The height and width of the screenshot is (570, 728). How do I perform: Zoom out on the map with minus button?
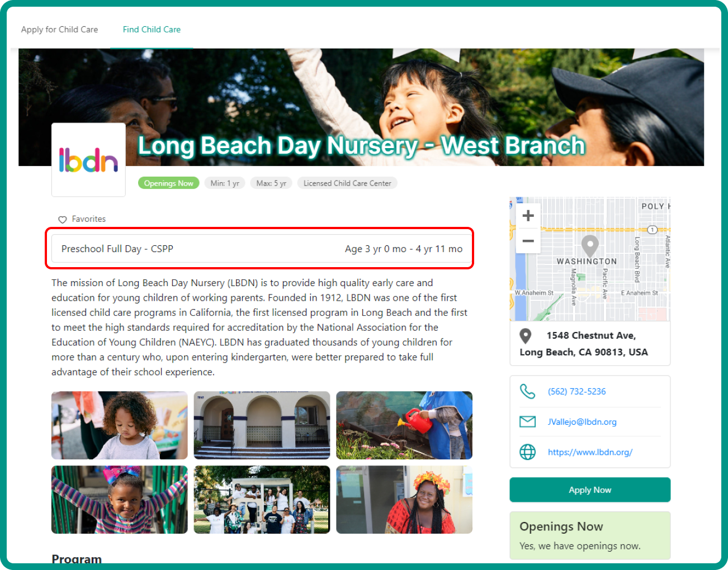528,241
